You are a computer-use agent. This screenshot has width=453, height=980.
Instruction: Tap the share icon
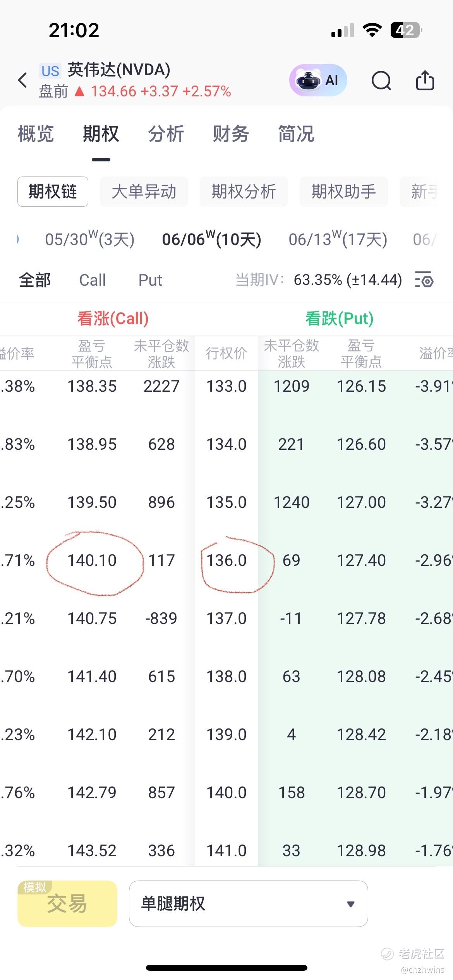point(425,81)
